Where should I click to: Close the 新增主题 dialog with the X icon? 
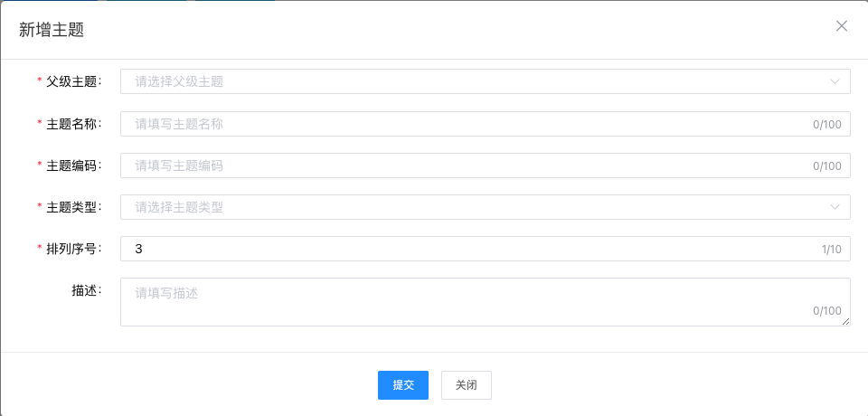pos(842,26)
